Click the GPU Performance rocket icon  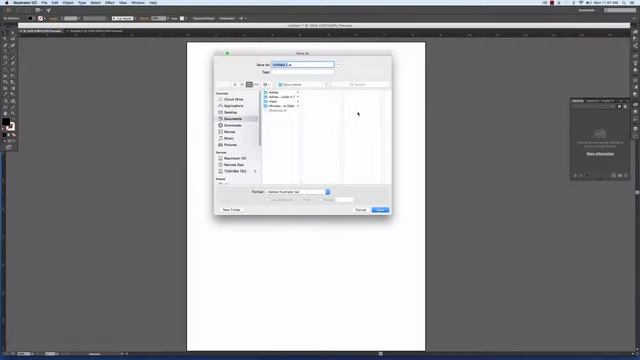click(x=49, y=10)
